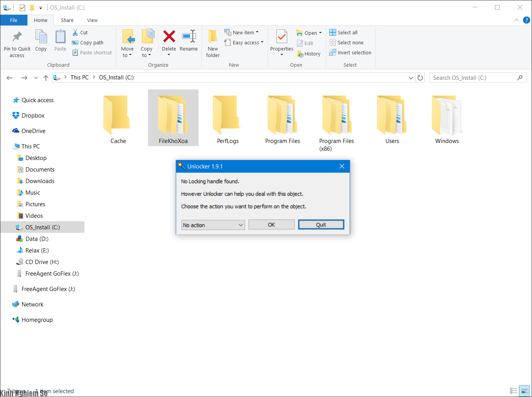The image size is (532, 397).
Task: Select Videos in navigation pane
Action: (34, 216)
